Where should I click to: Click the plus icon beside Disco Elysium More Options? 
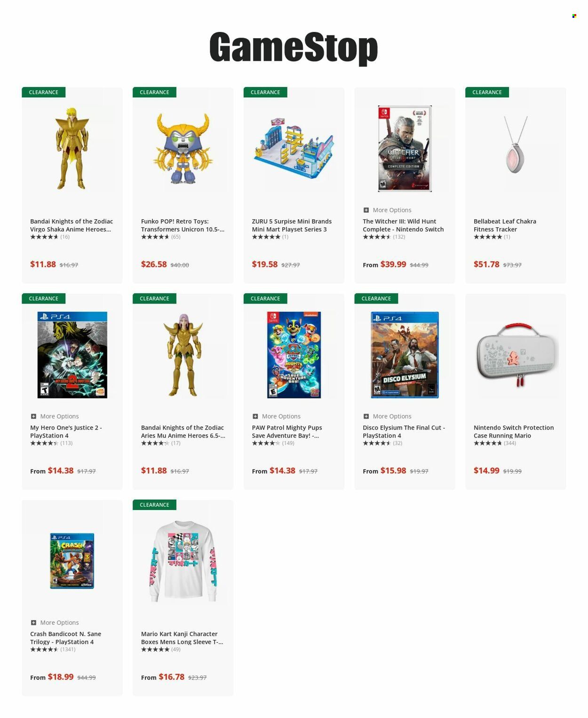366,416
